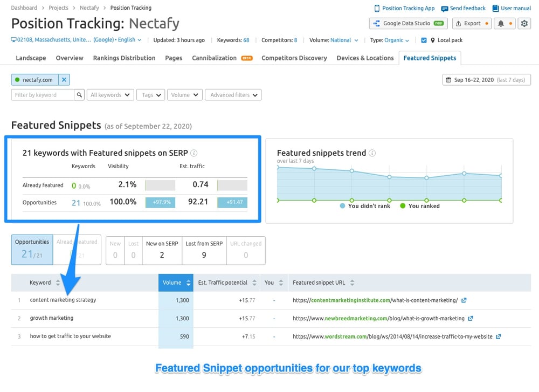Remove nectafy.com with the X button

click(x=64, y=80)
